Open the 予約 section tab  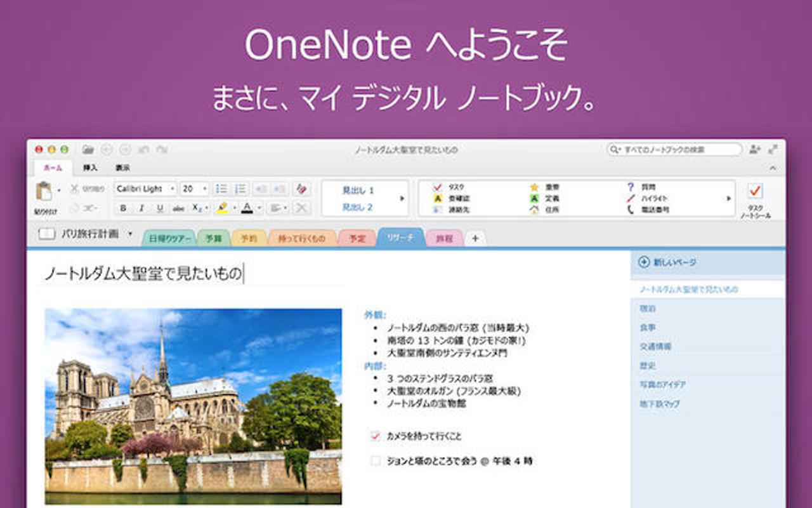249,239
